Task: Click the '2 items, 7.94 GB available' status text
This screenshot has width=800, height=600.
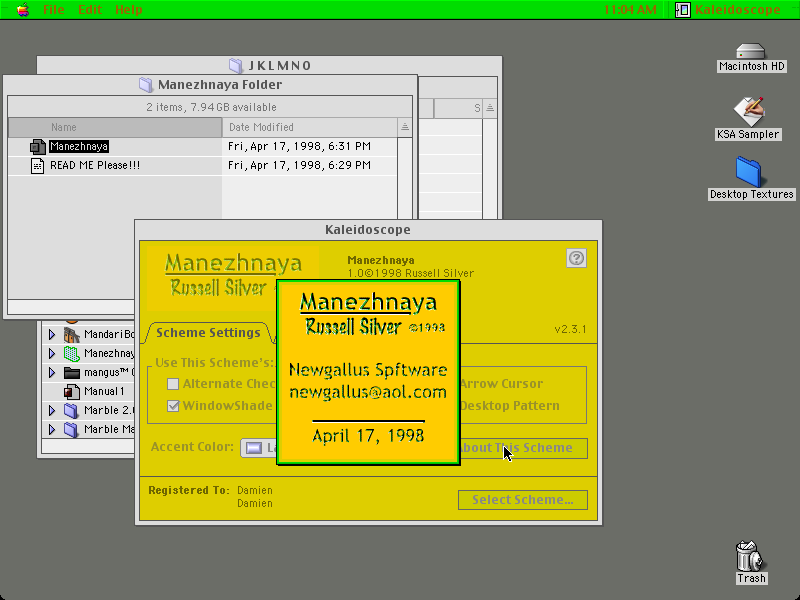Action: (211, 107)
